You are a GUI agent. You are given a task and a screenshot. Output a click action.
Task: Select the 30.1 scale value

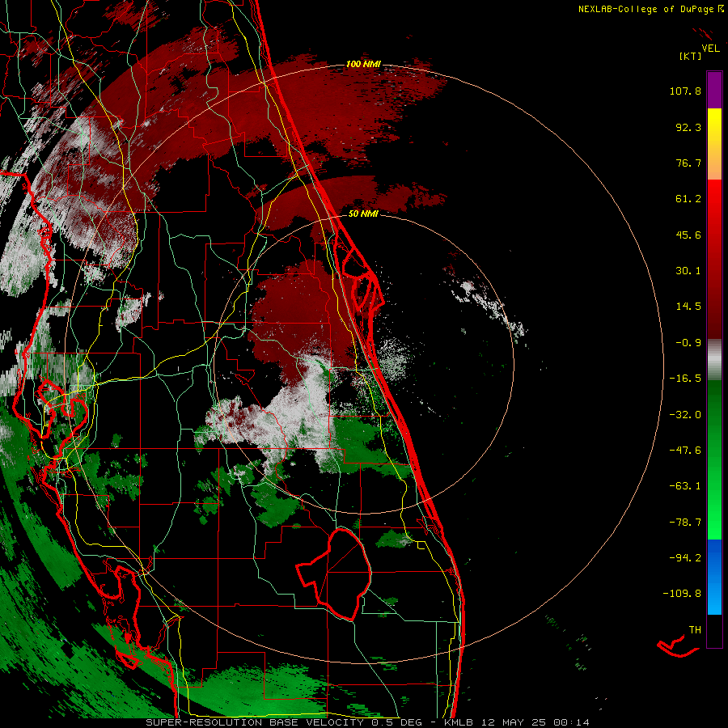(688, 271)
